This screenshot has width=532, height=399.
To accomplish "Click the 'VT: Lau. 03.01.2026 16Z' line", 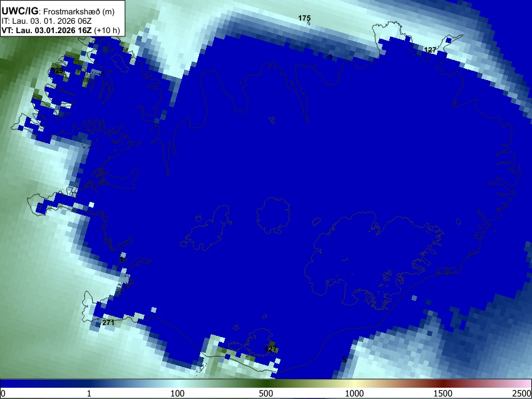I will click(46, 30).
